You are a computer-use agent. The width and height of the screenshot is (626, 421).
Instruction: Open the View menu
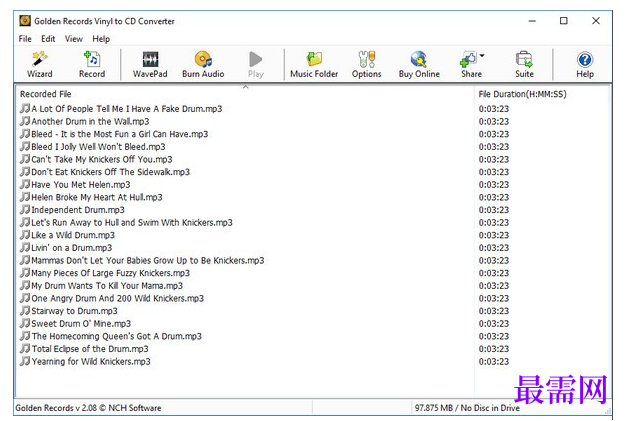[x=73, y=39]
